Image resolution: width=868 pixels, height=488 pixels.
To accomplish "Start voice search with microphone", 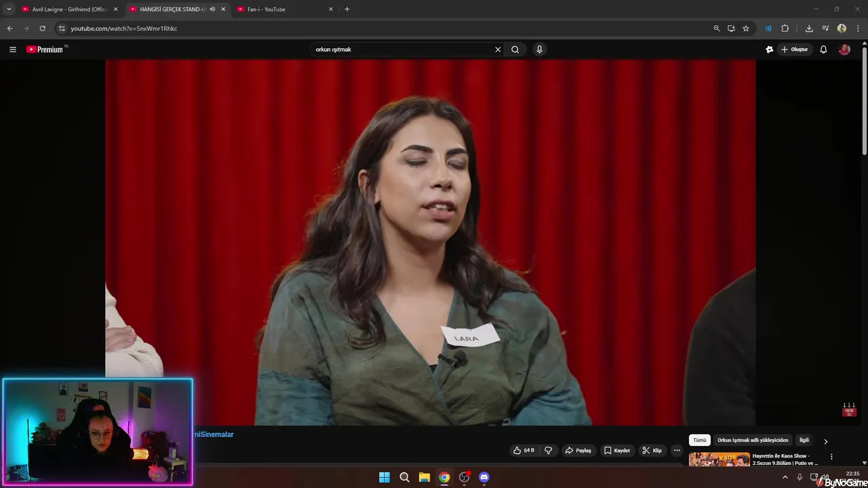I will point(539,49).
